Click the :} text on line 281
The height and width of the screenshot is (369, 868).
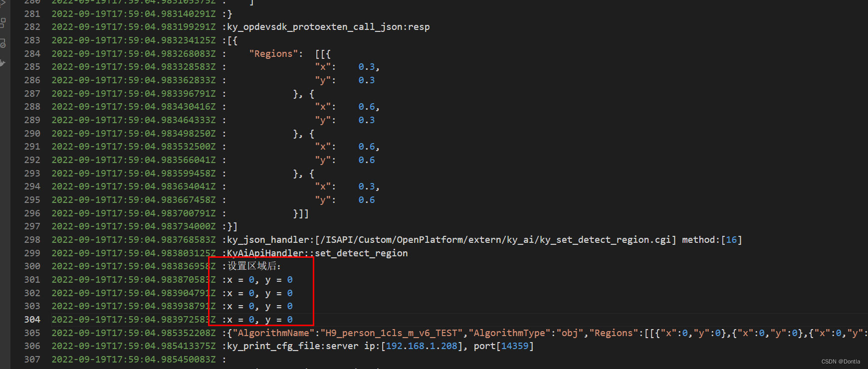coord(227,13)
